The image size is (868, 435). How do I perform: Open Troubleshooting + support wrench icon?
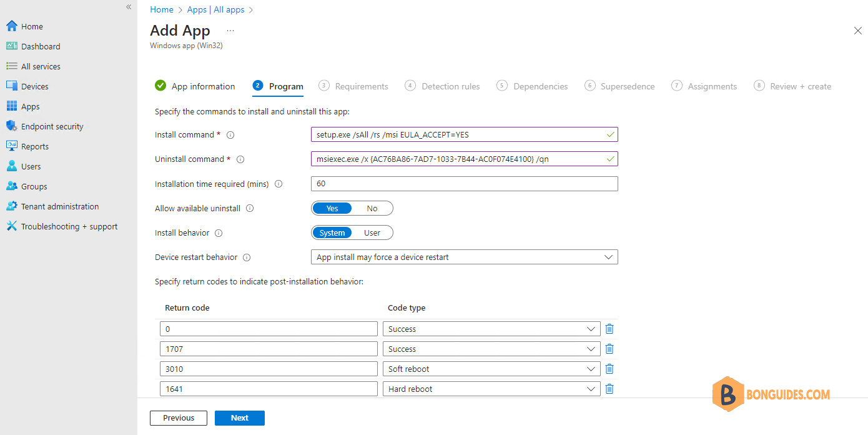click(11, 226)
